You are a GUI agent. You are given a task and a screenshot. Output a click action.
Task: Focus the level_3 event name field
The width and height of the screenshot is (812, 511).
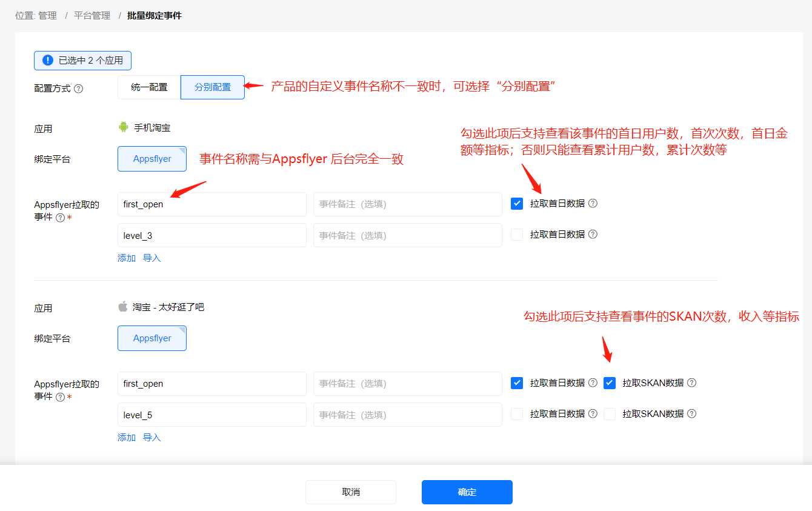tap(212, 235)
